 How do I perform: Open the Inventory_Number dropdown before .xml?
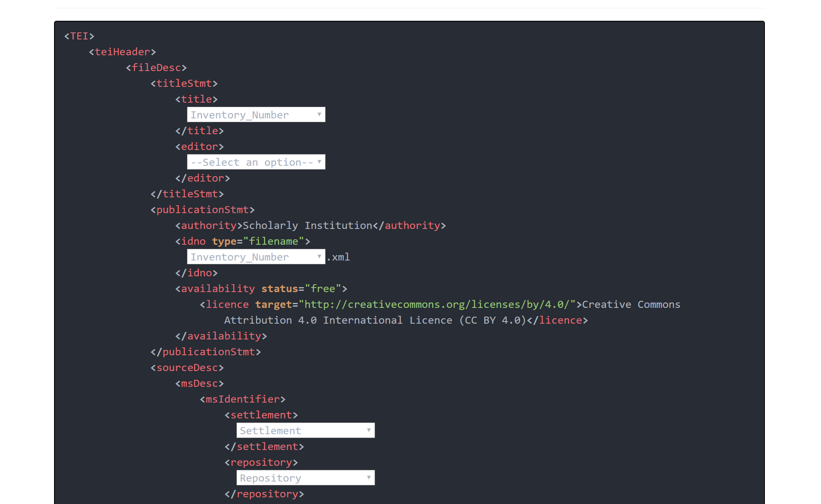point(256,257)
